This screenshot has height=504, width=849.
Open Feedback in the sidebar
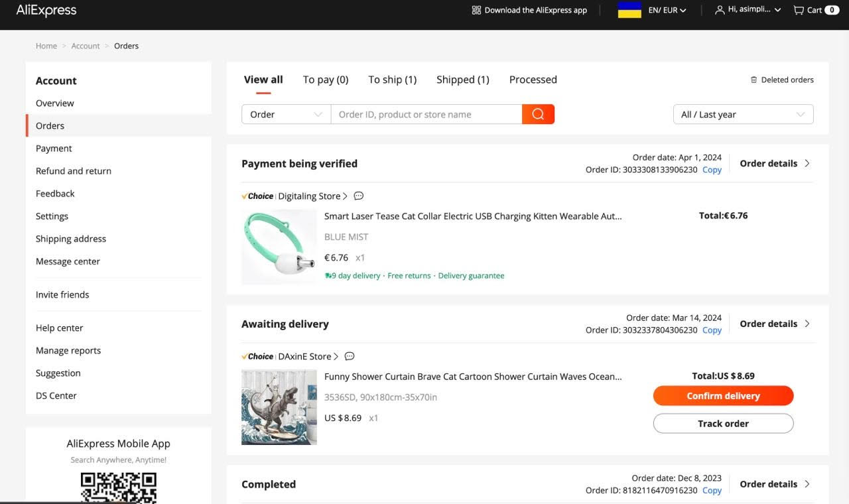[55, 194]
